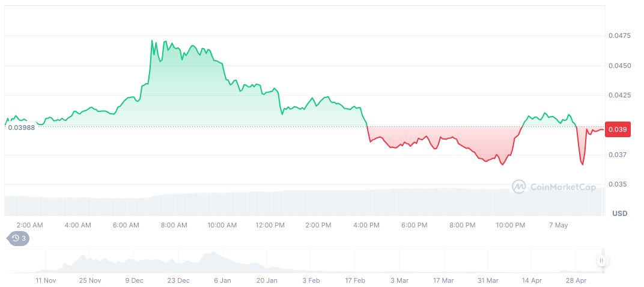Click the 0.0425 price axis label
Screen dimensions: 644x287
[618, 95]
